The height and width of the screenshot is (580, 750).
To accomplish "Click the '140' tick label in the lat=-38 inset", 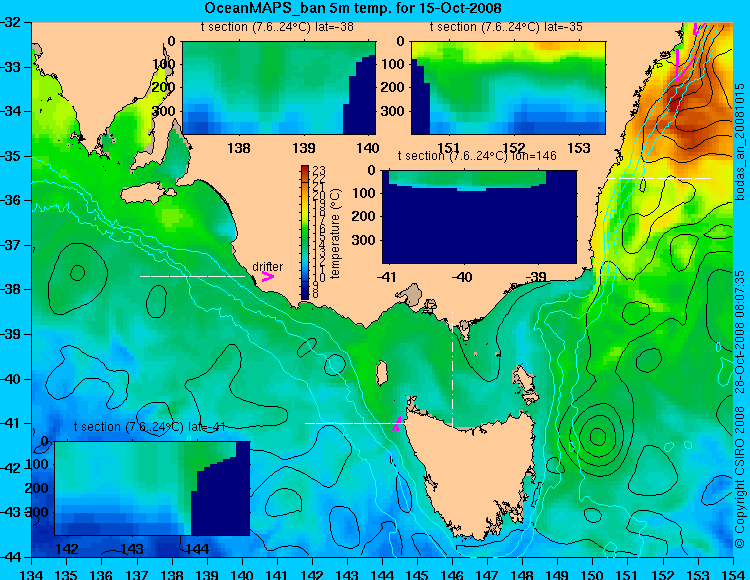I will point(368,148).
